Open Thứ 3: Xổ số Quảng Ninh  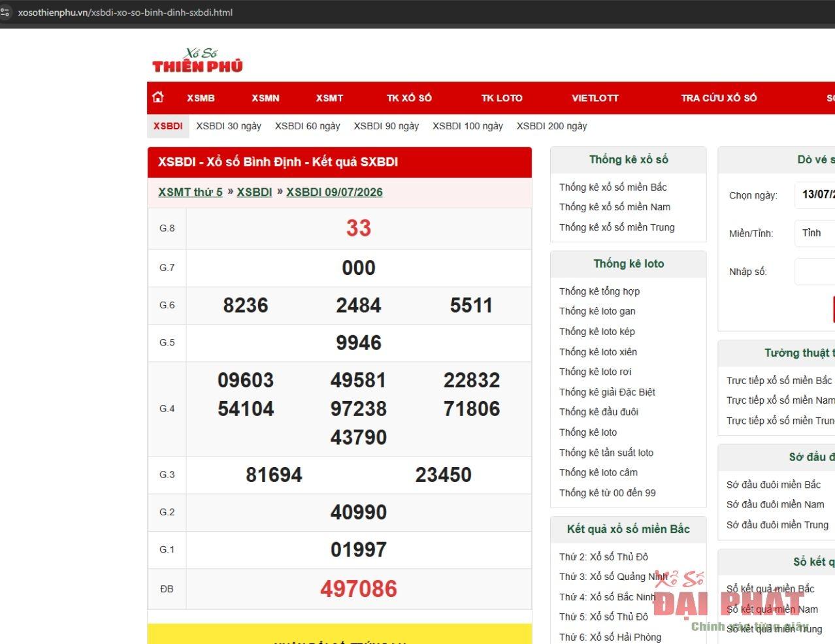tap(614, 576)
